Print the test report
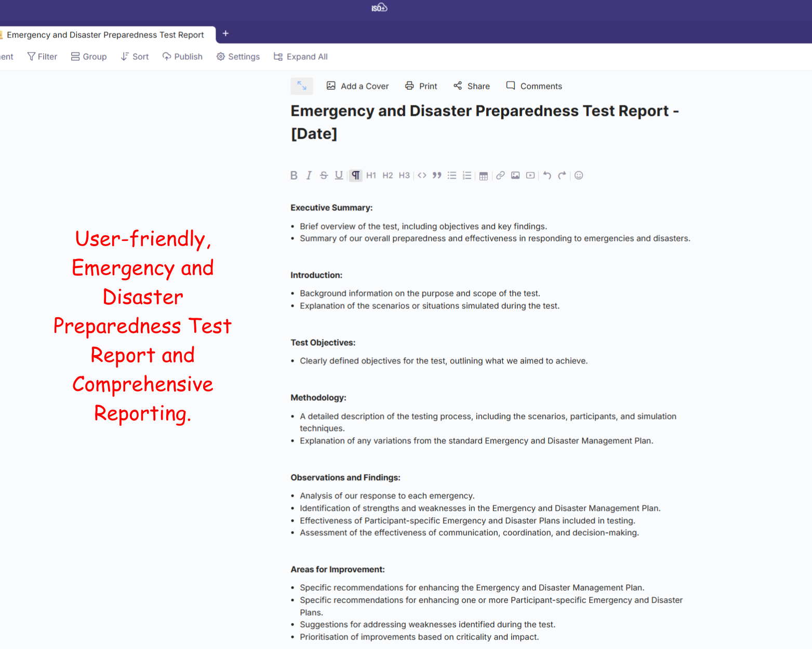This screenshot has height=649, width=812. pos(421,86)
